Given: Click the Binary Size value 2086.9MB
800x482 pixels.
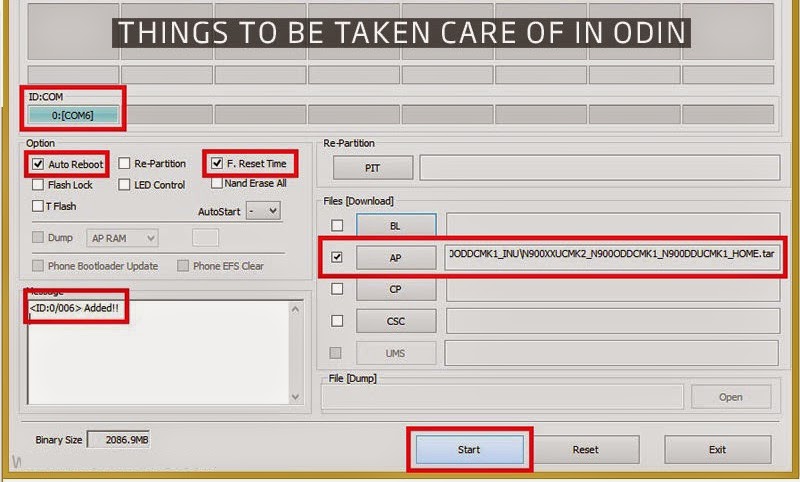Looking at the screenshot, I should (x=119, y=440).
